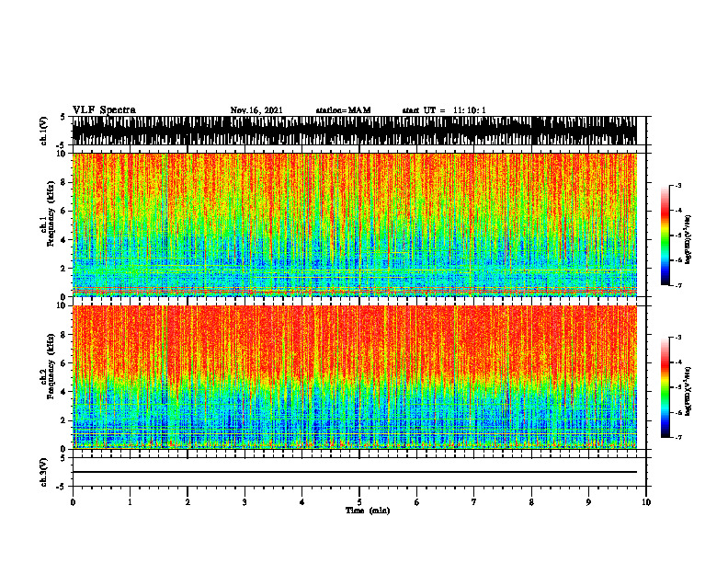Click the x-axis tick label "0"
728x563 pixels.
coord(73,502)
